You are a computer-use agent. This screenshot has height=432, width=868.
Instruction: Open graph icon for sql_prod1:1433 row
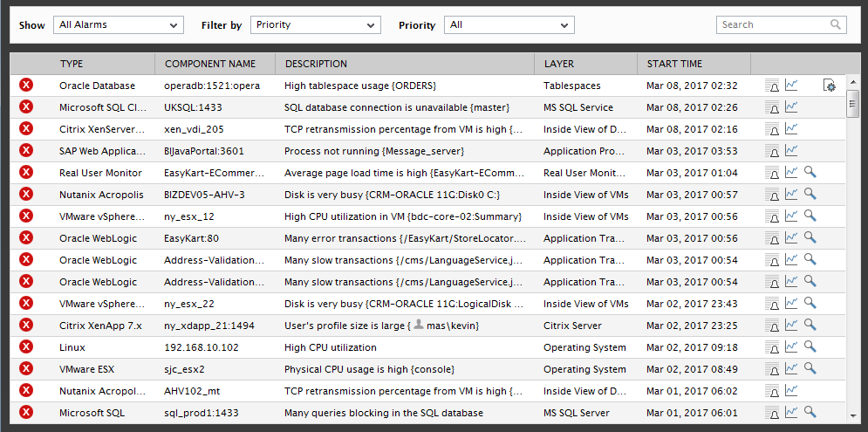tap(791, 412)
